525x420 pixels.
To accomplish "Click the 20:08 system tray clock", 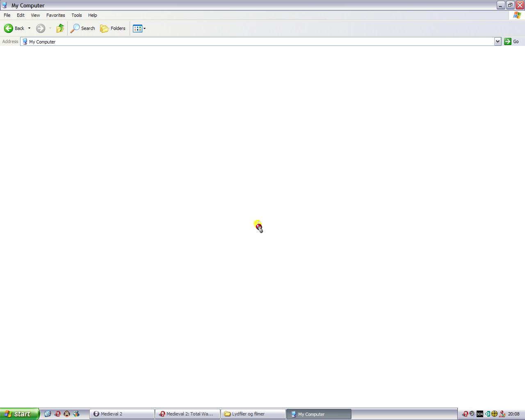I will (514, 414).
